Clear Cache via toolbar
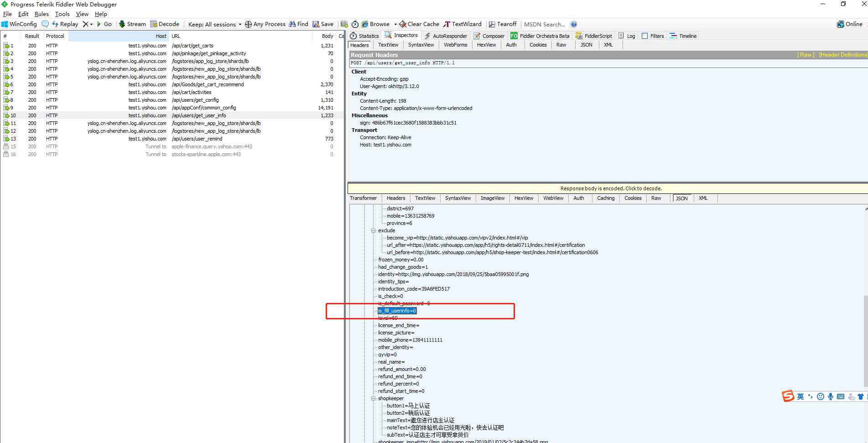This screenshot has width=868, height=443. tap(419, 24)
